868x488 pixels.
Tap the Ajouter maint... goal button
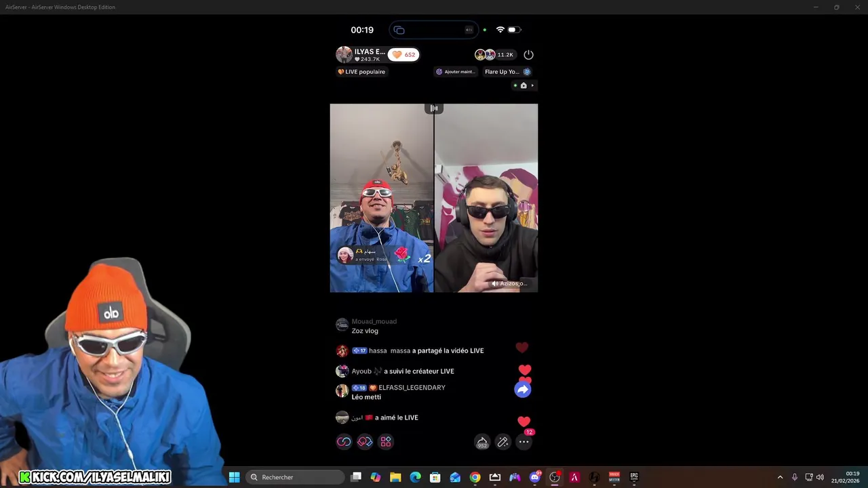455,72
